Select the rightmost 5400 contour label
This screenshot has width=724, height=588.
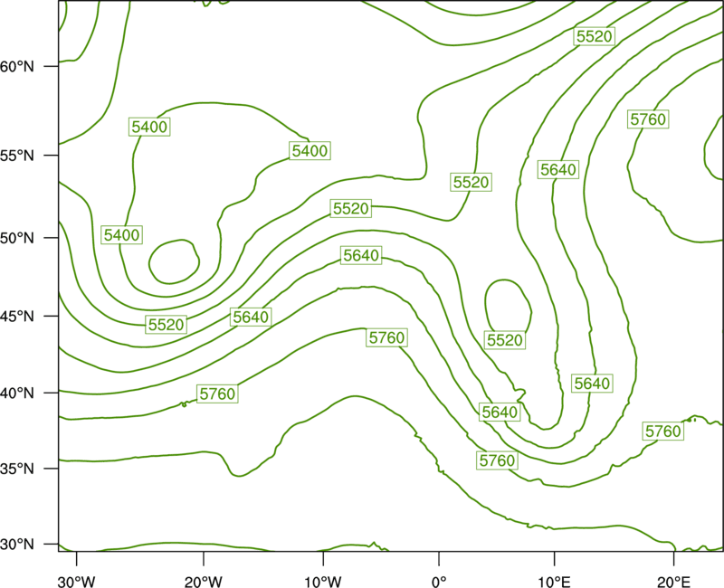[310, 151]
